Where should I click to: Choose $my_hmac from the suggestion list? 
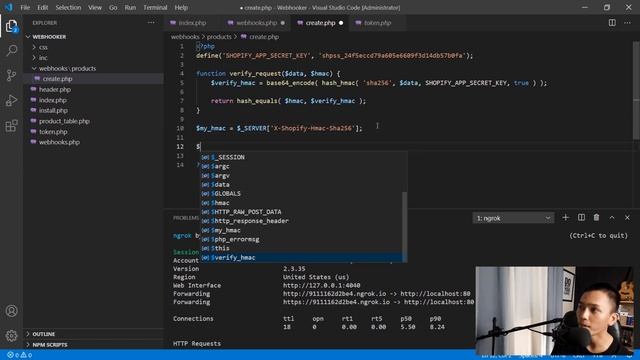pyautogui.click(x=301, y=230)
